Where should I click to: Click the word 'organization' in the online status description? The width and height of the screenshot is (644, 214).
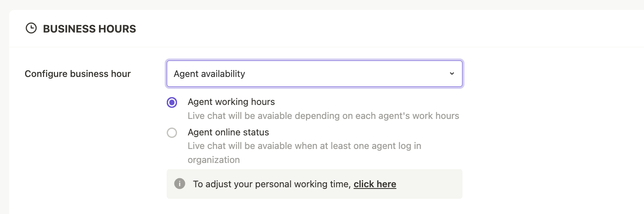pos(214,160)
